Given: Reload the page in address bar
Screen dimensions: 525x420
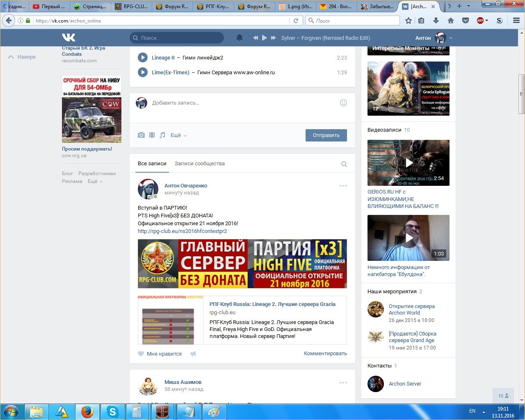Looking at the screenshot, I should (296, 21).
